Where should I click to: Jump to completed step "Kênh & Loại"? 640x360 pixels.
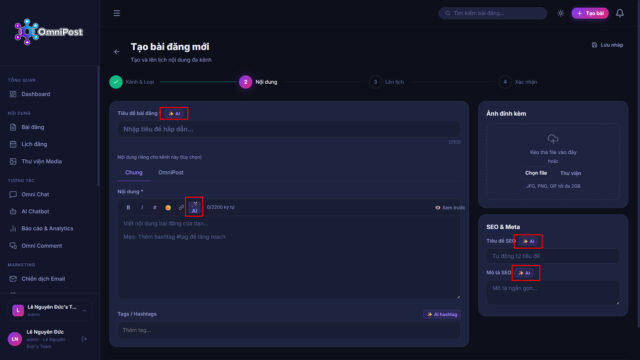[132, 82]
